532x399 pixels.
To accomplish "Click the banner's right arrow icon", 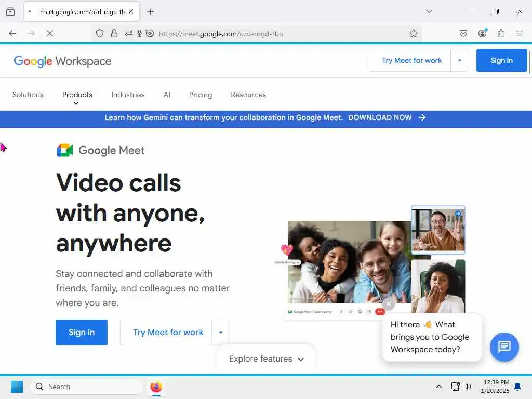I will (422, 117).
